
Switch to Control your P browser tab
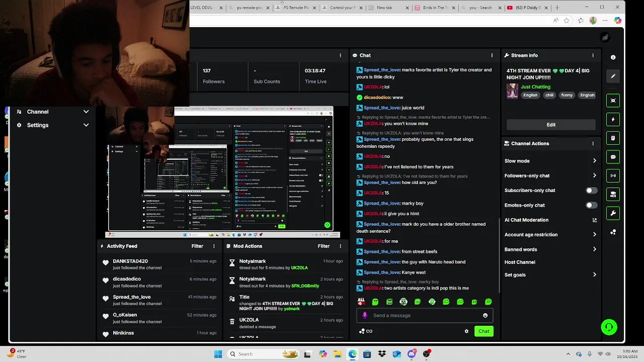coord(342,8)
